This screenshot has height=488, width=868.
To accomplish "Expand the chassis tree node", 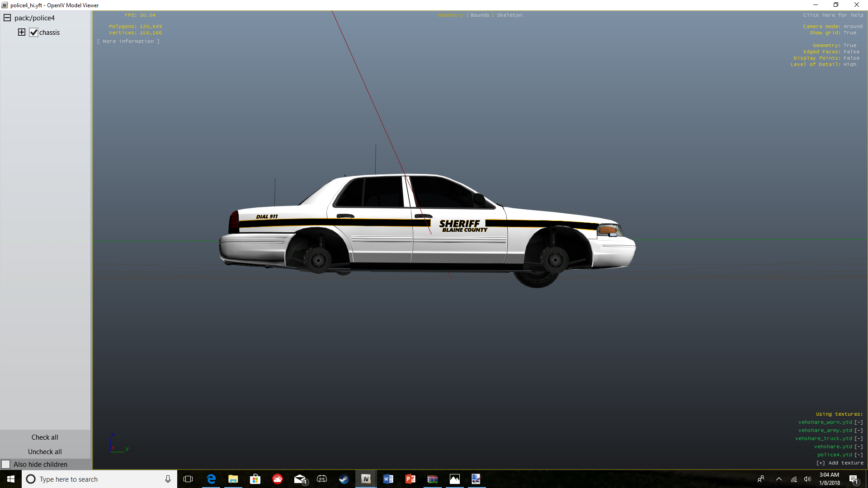I will coord(21,33).
